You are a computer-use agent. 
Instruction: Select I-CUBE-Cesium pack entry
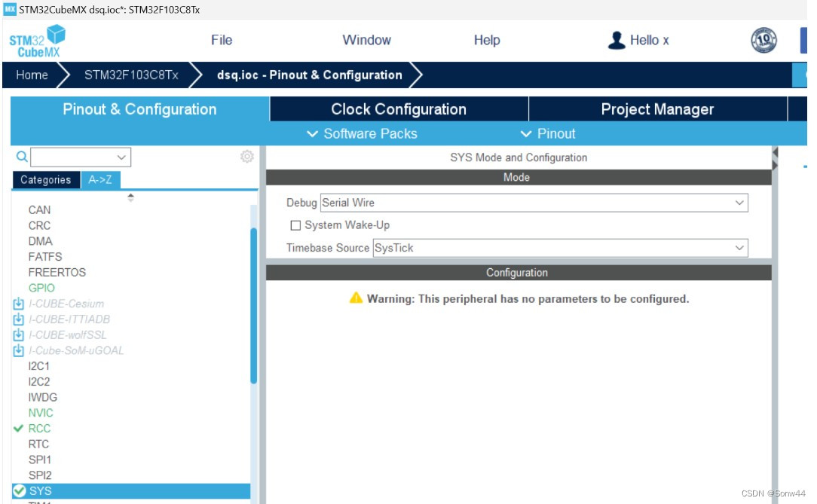[x=66, y=304]
